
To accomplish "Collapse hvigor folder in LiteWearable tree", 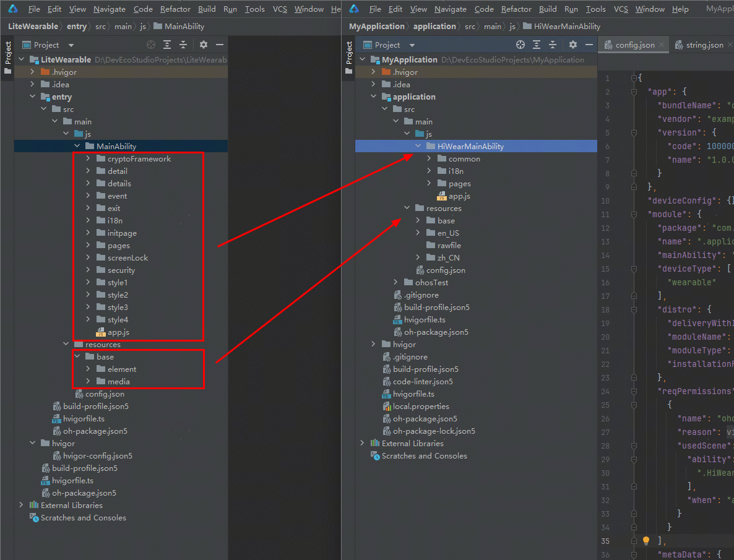I will 32,443.
